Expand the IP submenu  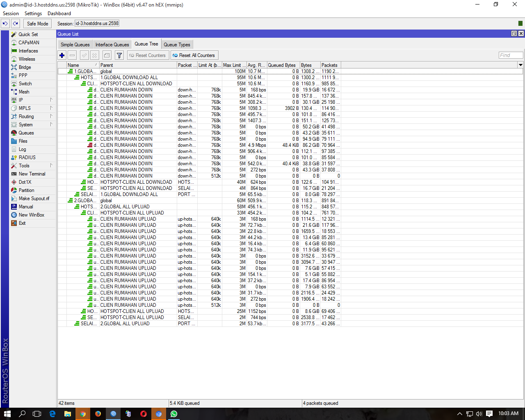coord(32,100)
